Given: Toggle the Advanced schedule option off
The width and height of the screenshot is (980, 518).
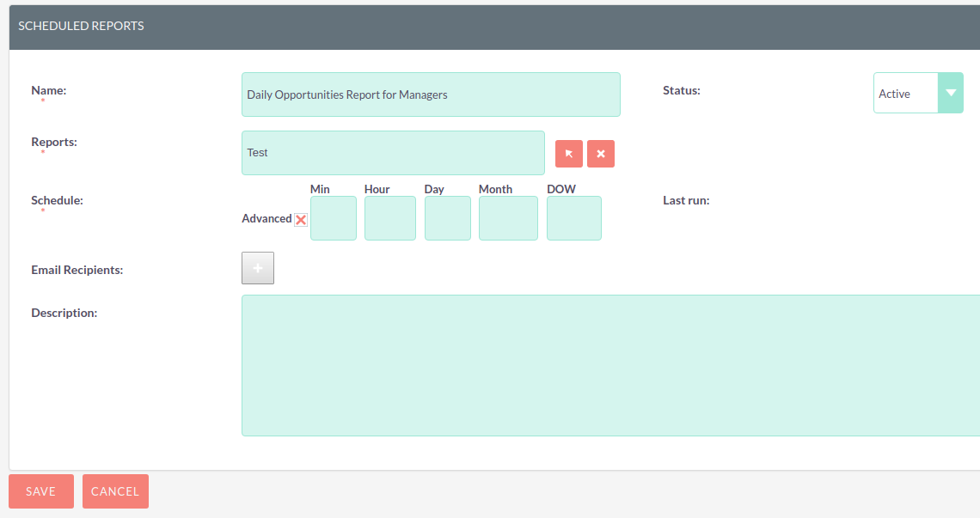Looking at the screenshot, I should pyautogui.click(x=301, y=219).
